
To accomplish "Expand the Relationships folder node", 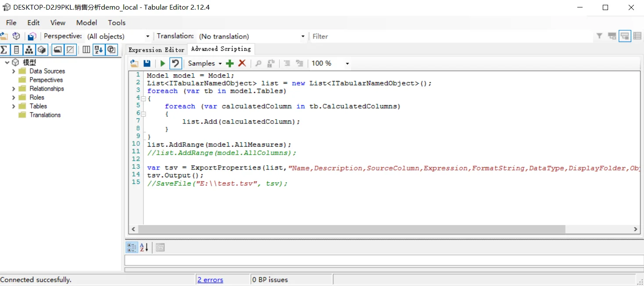I will pos(14,89).
